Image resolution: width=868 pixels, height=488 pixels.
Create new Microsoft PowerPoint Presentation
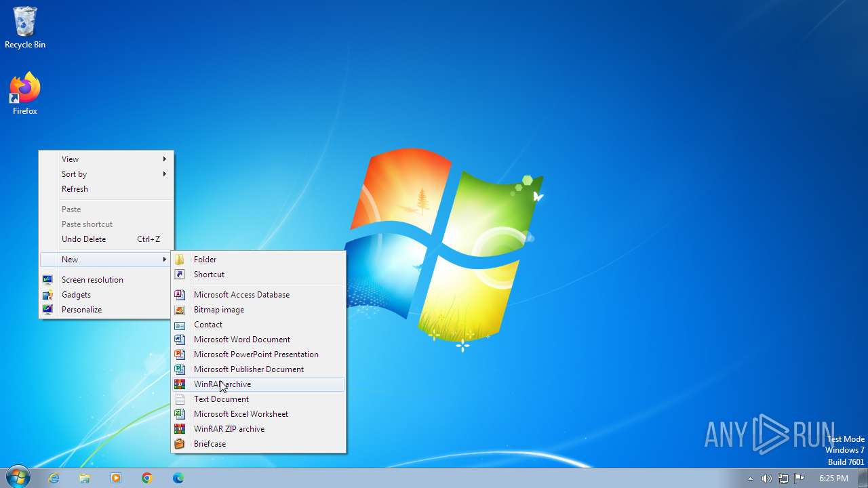[x=258, y=354]
